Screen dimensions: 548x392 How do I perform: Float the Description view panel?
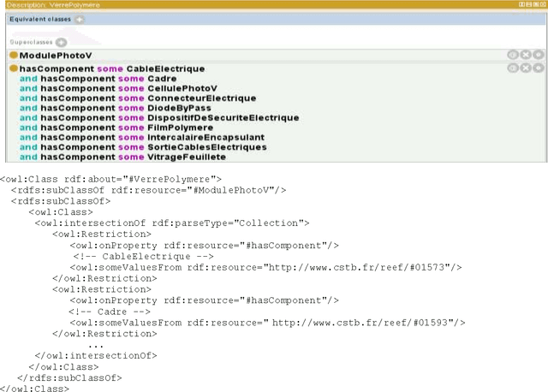[535, 4]
